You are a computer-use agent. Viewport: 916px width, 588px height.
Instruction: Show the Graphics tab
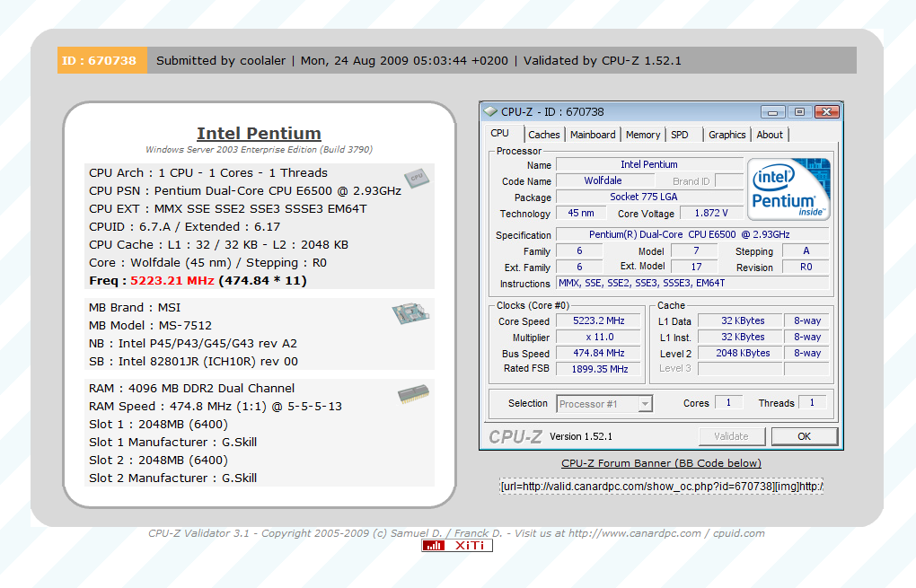coord(727,135)
